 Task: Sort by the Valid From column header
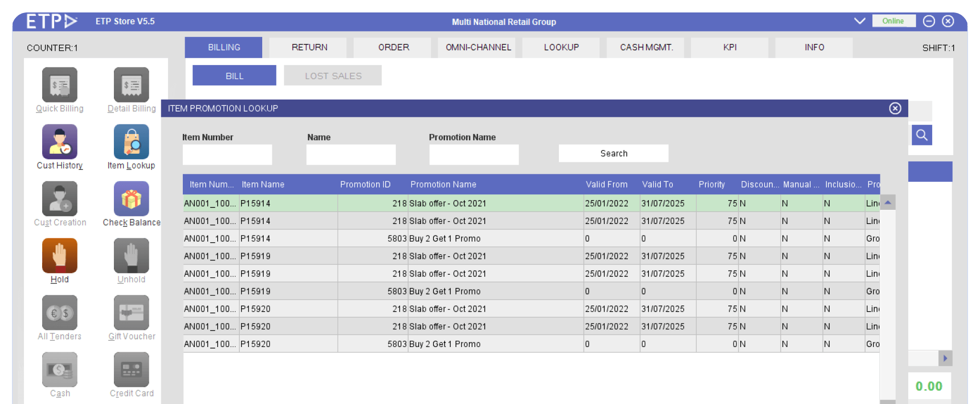click(606, 184)
